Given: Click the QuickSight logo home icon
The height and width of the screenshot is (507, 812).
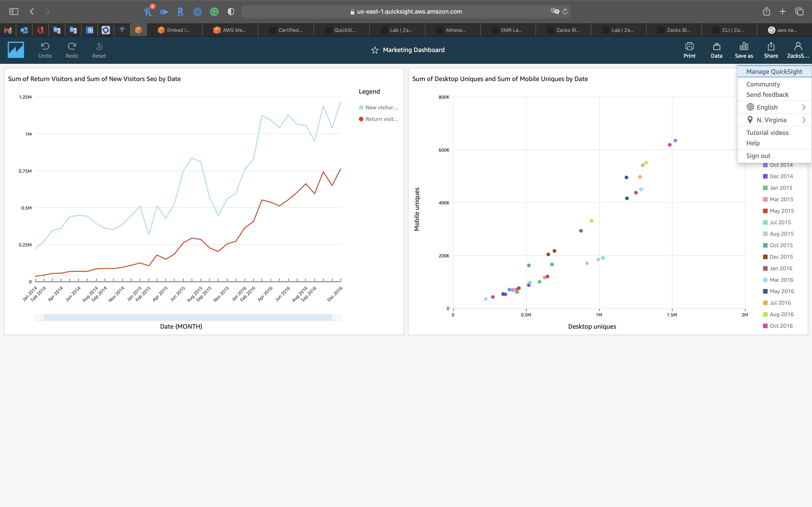Looking at the screenshot, I should tap(16, 50).
